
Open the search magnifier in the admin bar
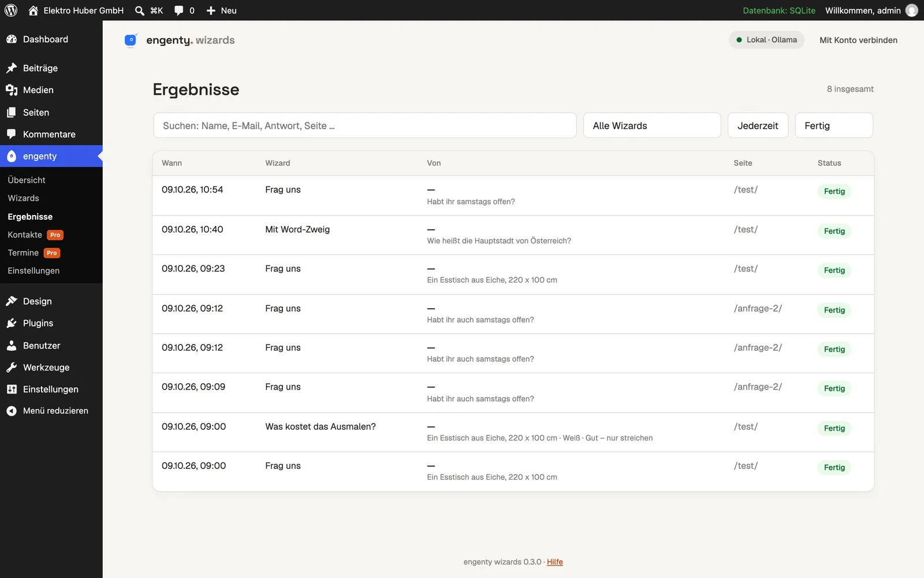[x=140, y=10]
